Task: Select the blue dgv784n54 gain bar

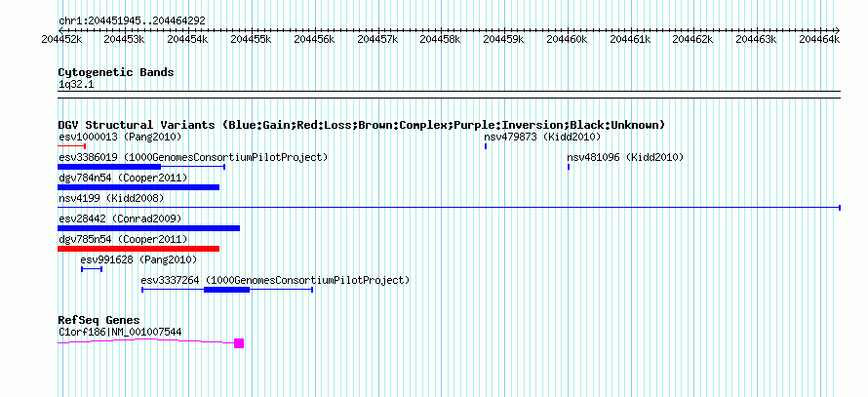Action: tap(138, 187)
